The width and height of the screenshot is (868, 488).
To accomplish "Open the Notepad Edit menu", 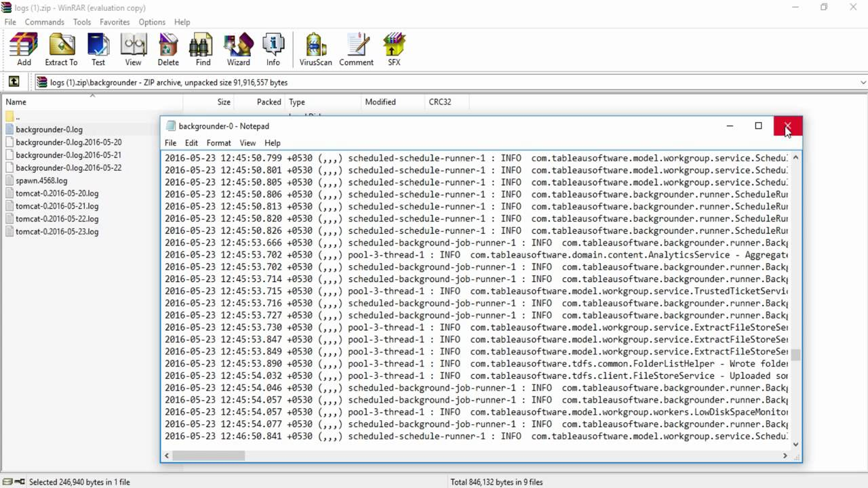I will pyautogui.click(x=191, y=143).
